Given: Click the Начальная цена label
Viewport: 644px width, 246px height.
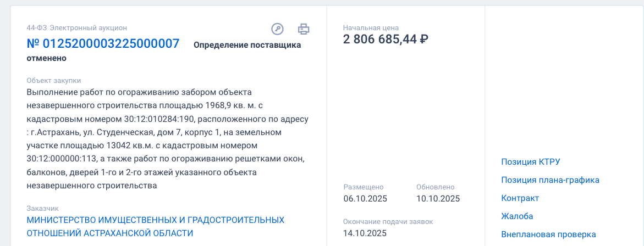Looking at the screenshot, I should click(371, 27).
